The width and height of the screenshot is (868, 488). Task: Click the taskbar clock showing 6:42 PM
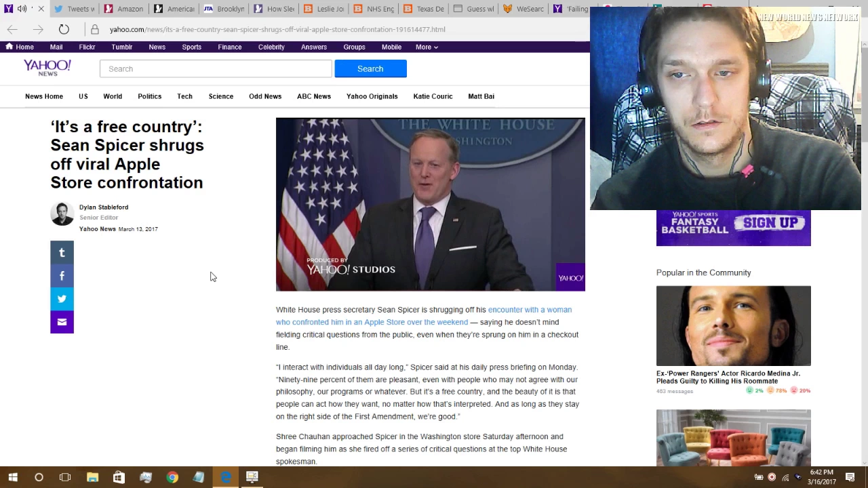pyautogui.click(x=821, y=477)
